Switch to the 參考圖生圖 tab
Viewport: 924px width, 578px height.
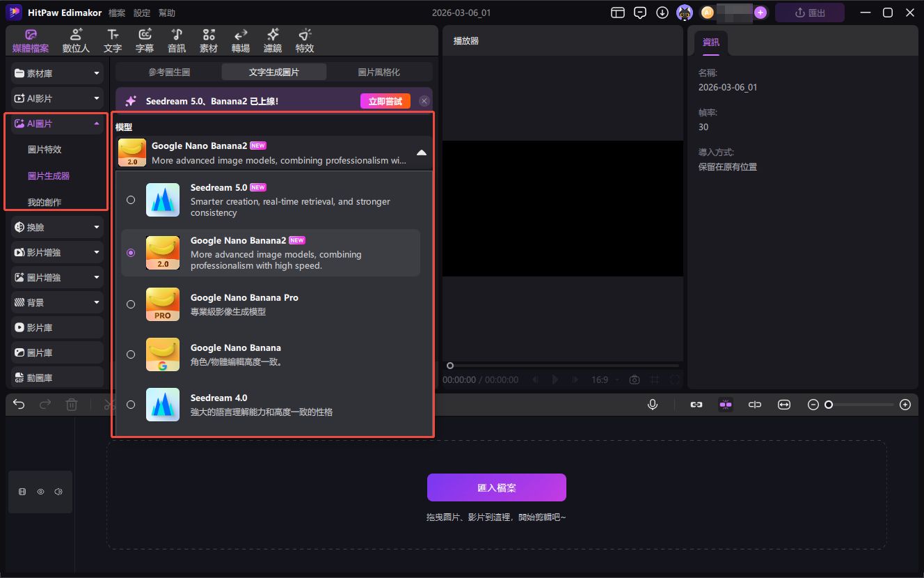click(x=169, y=72)
